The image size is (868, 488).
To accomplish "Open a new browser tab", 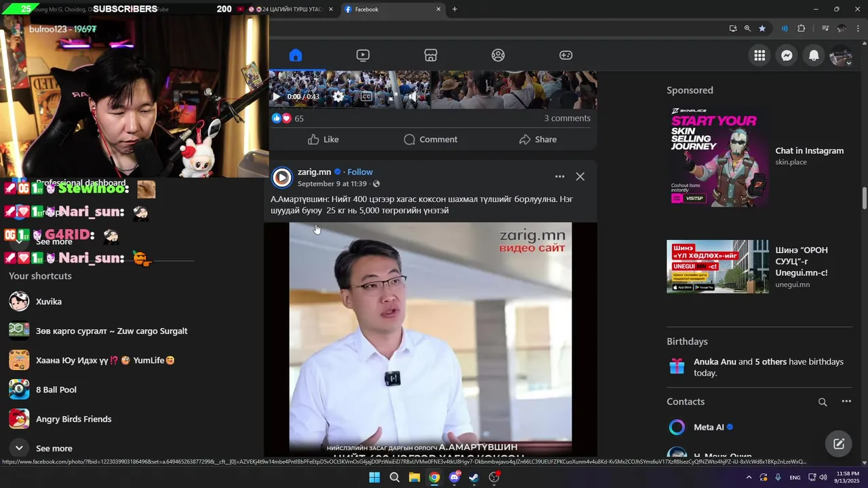I will pyautogui.click(x=454, y=9).
